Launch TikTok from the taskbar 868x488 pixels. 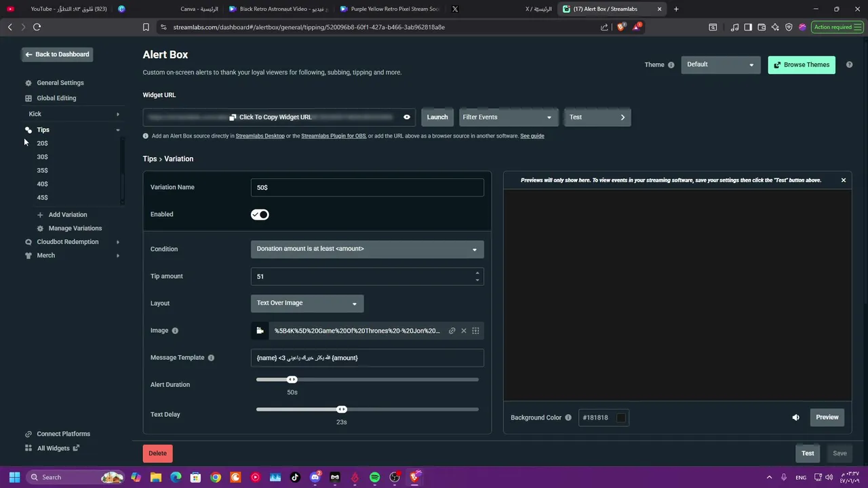[295, 477]
